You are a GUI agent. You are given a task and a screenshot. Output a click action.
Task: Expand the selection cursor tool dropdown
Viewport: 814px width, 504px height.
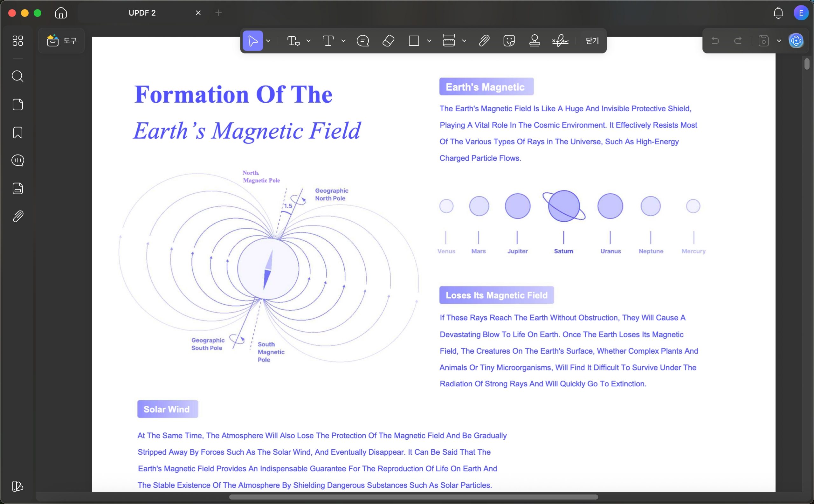tap(268, 41)
